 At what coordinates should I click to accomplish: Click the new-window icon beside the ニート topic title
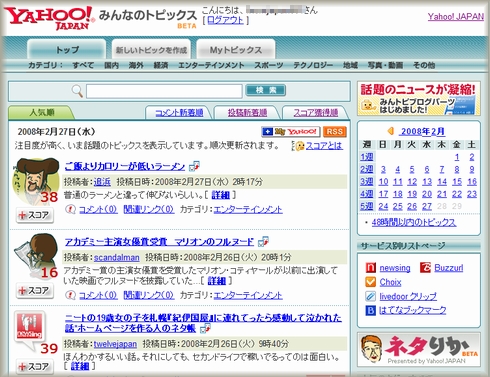[x=205, y=328]
